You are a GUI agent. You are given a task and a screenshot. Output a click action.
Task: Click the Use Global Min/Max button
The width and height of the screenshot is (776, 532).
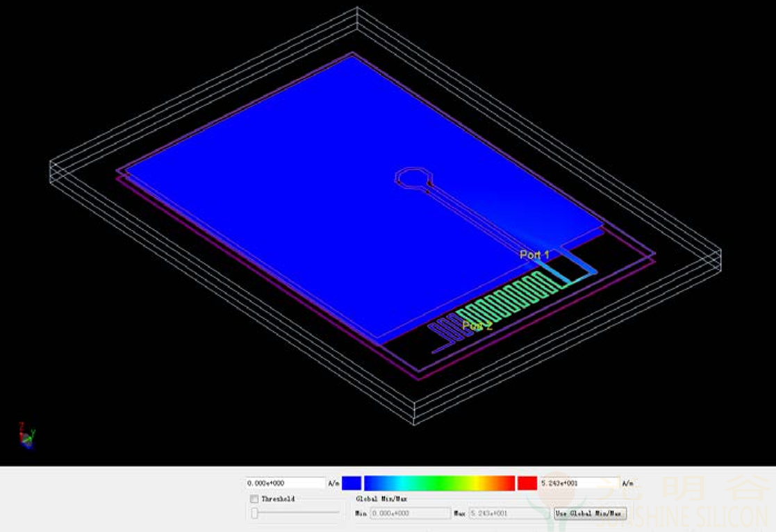[x=590, y=514]
